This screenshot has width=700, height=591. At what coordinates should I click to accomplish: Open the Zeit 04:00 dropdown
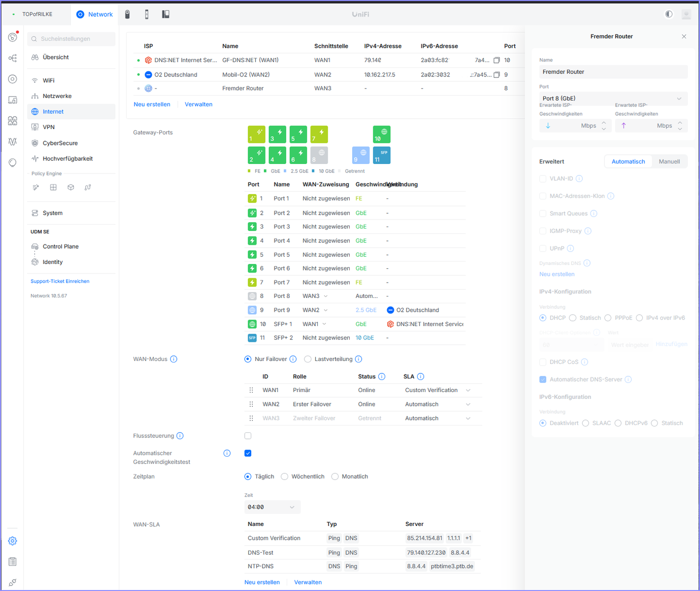point(272,507)
